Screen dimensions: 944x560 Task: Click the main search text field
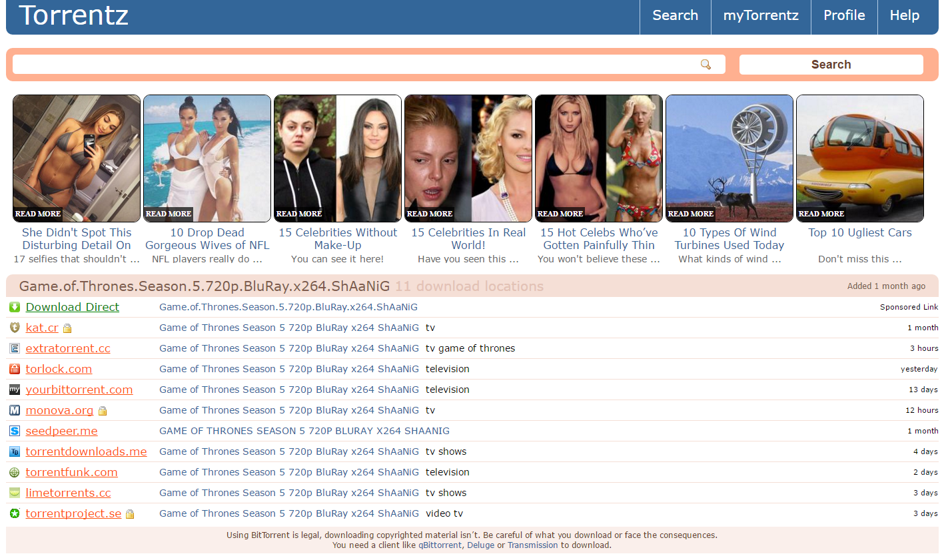(368, 65)
